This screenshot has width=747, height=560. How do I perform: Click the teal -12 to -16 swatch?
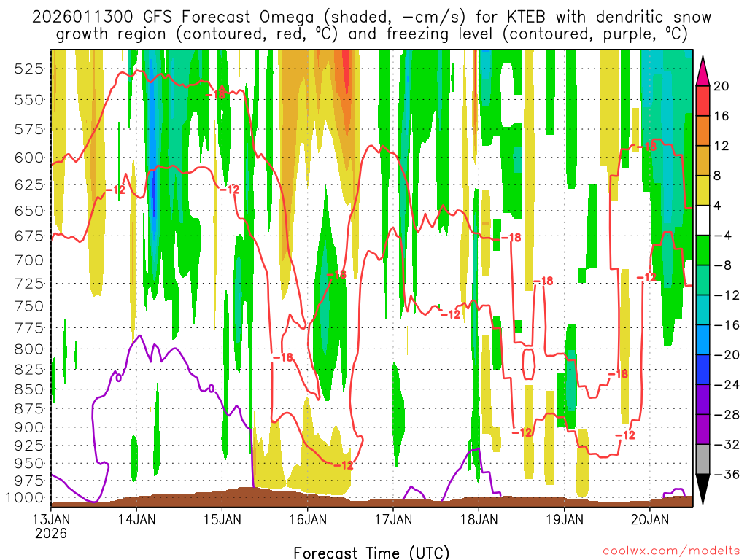point(703,310)
